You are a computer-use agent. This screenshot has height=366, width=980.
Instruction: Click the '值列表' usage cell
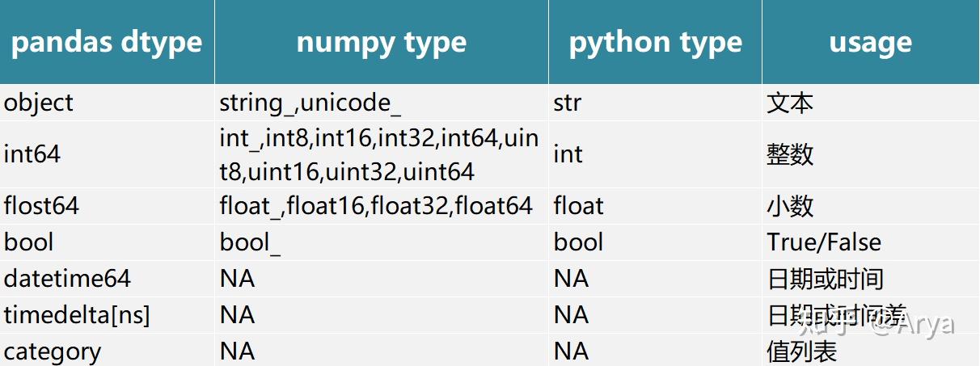coord(871,351)
